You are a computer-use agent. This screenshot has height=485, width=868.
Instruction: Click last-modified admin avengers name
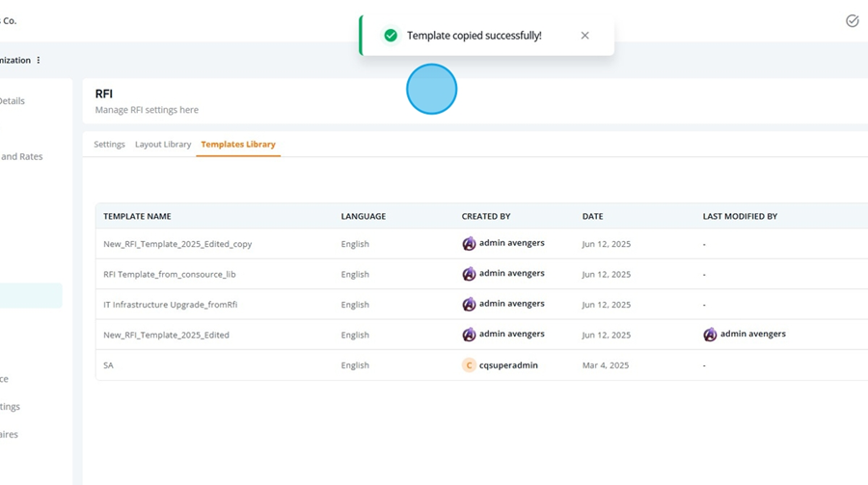[x=753, y=334]
